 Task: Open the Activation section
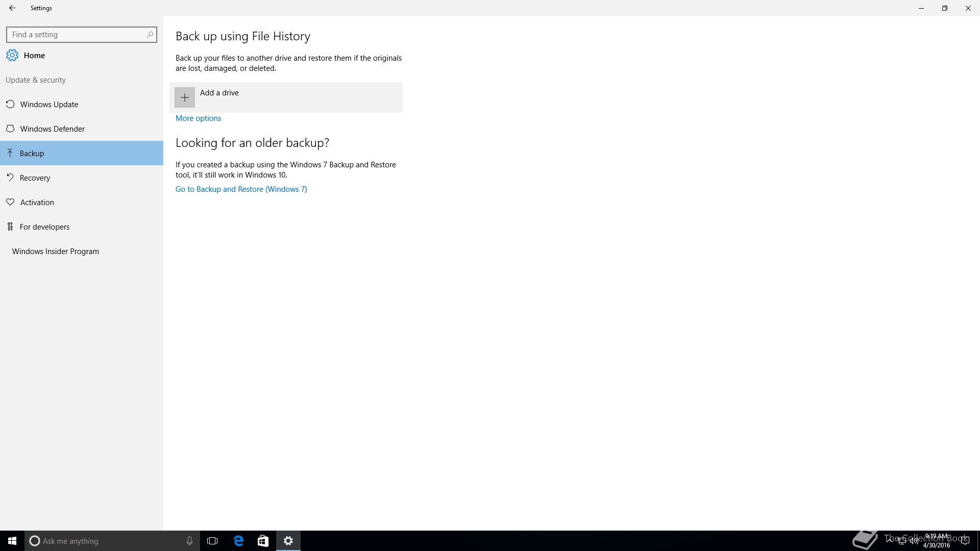pyautogui.click(x=82, y=202)
